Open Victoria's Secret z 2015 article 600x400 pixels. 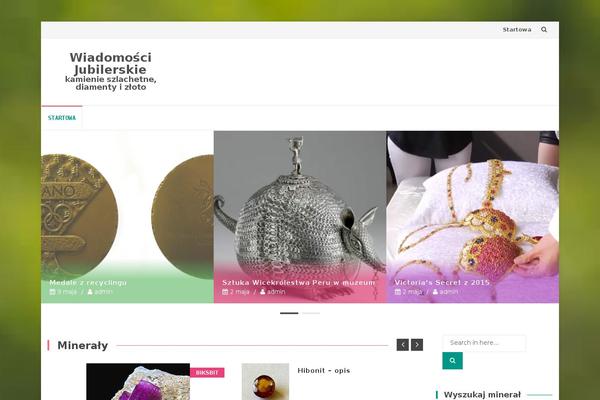[442, 282]
